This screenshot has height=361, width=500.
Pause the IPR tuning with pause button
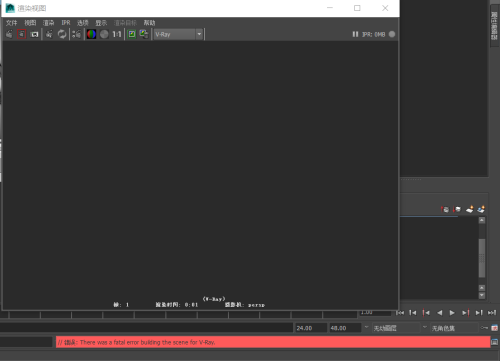(355, 34)
